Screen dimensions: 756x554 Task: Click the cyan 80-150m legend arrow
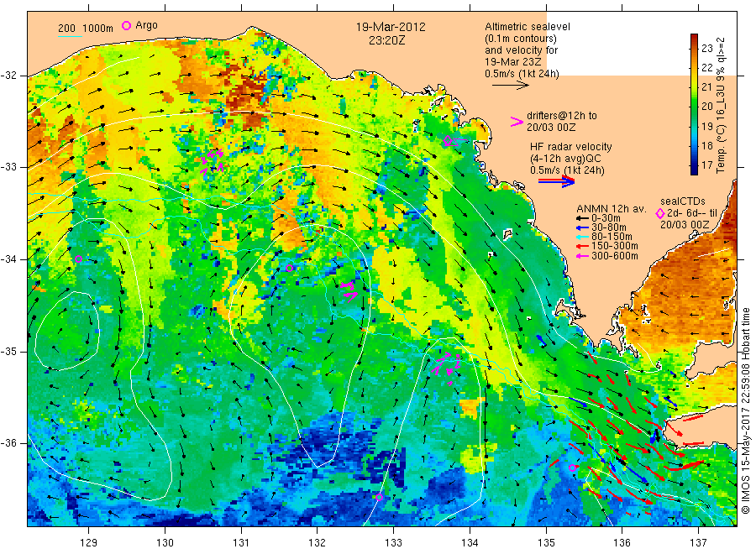(x=582, y=237)
